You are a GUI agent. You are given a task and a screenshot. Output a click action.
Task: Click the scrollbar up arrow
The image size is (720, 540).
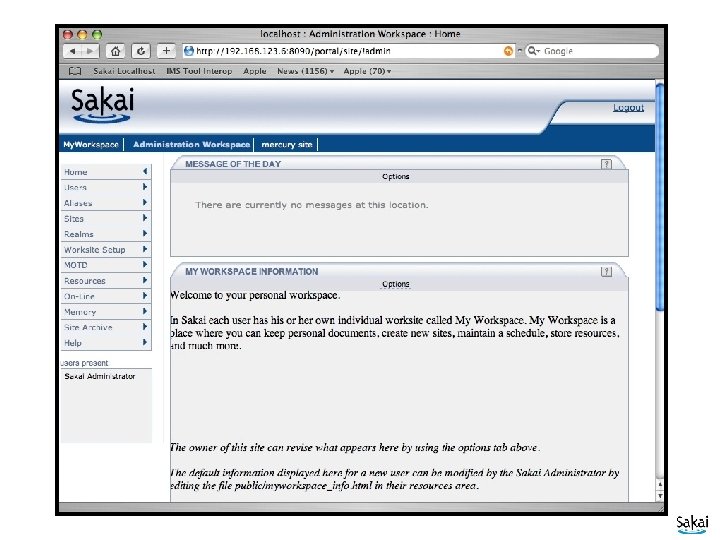pyautogui.click(x=660, y=485)
